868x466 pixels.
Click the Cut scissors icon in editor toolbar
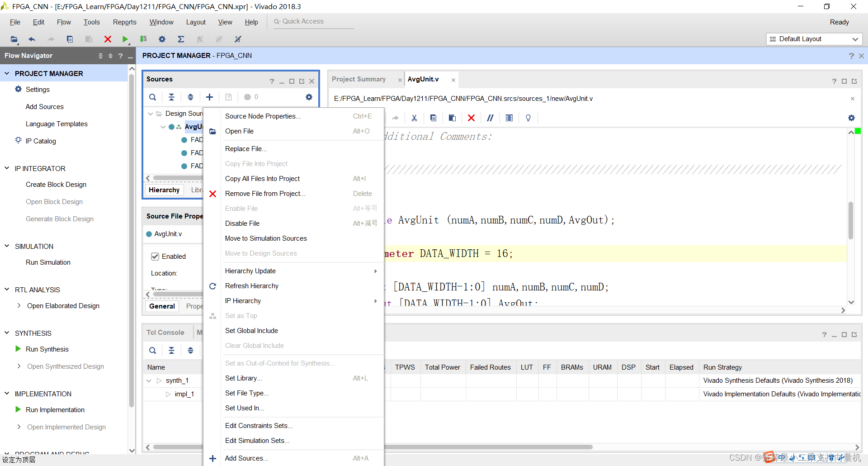coord(414,118)
